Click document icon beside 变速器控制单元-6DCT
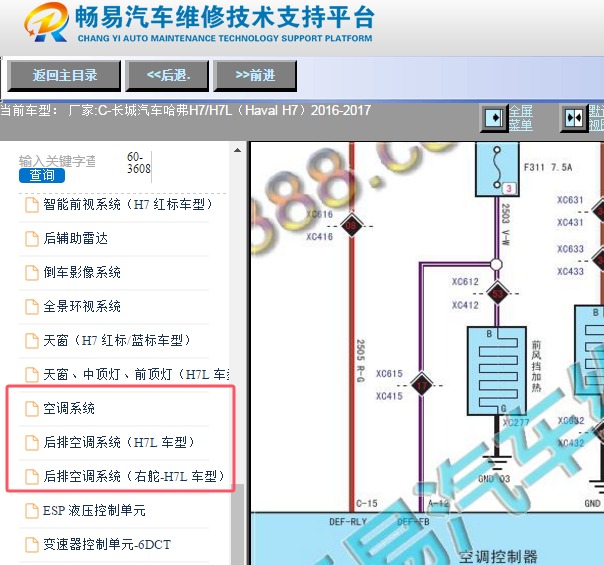The height and width of the screenshot is (565, 604). pyautogui.click(x=32, y=545)
